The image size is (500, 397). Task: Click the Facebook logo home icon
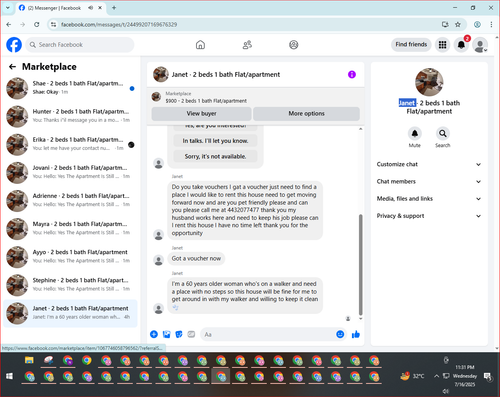[14, 45]
